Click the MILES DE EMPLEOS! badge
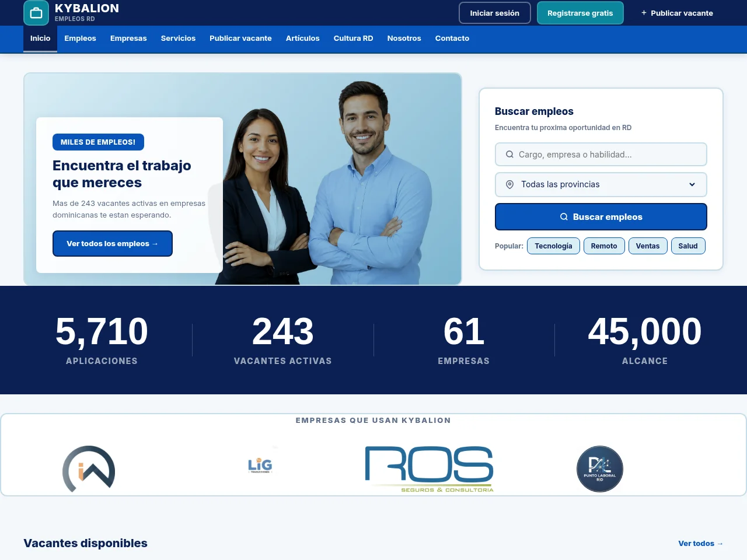The width and height of the screenshot is (747, 560). (x=98, y=142)
